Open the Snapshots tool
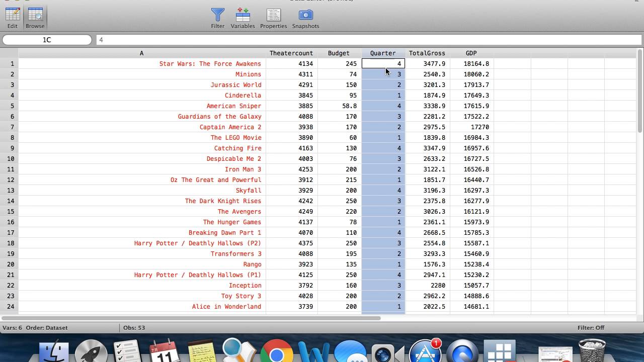 (305, 18)
